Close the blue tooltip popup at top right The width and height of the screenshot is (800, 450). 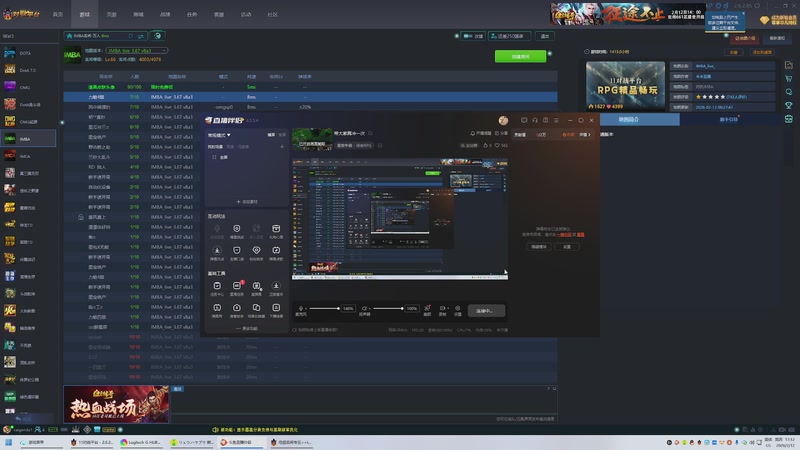click(x=743, y=13)
